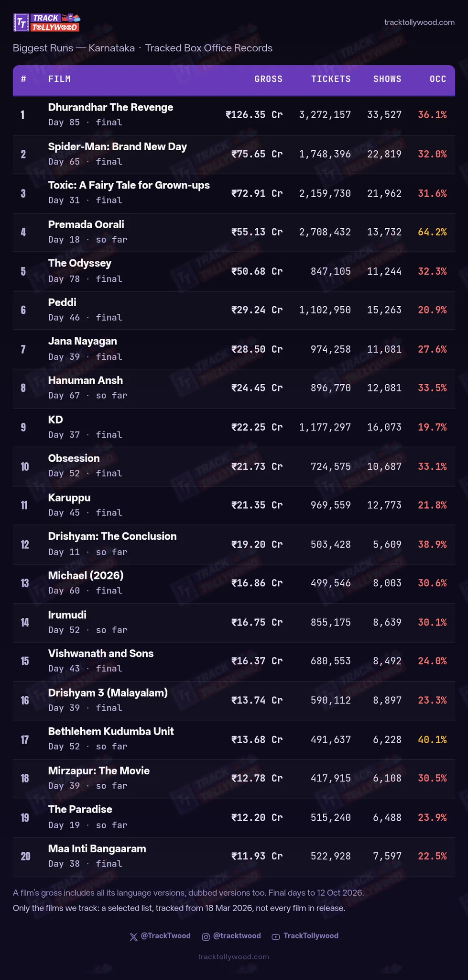Sort by SHOWS column header
This screenshot has height=980, width=468.
(x=387, y=79)
